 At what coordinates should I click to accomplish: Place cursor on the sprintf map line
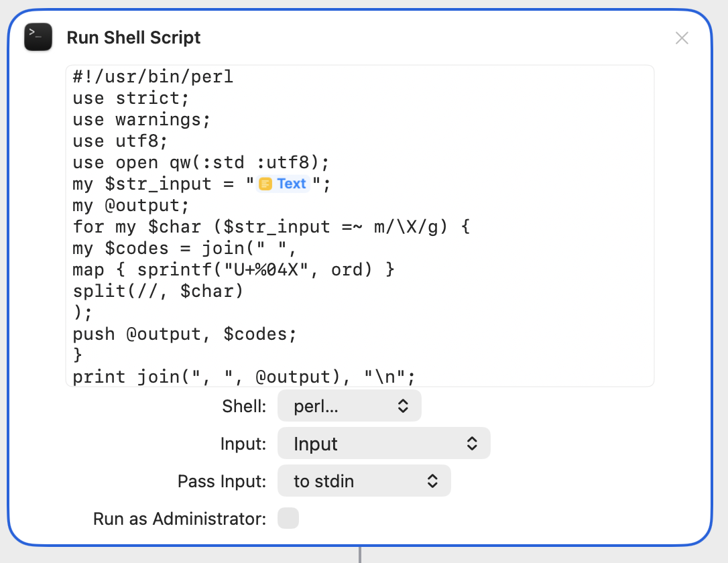[233, 269]
